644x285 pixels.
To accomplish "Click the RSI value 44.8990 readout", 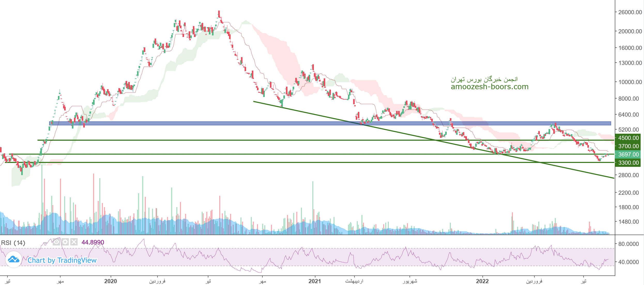I will click(93, 242).
